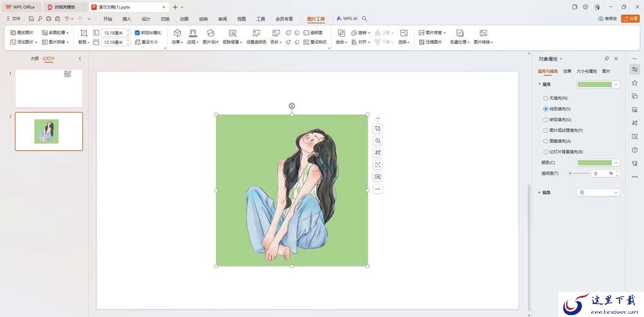The height and width of the screenshot is (317, 644).
Task: Open the selection pane (选择) icon
Action: 404,33
